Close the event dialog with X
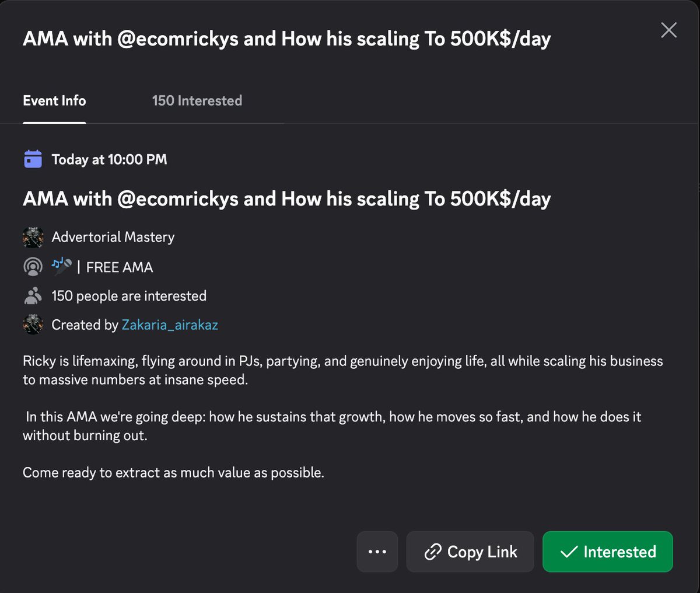The image size is (700, 593). 668,30
